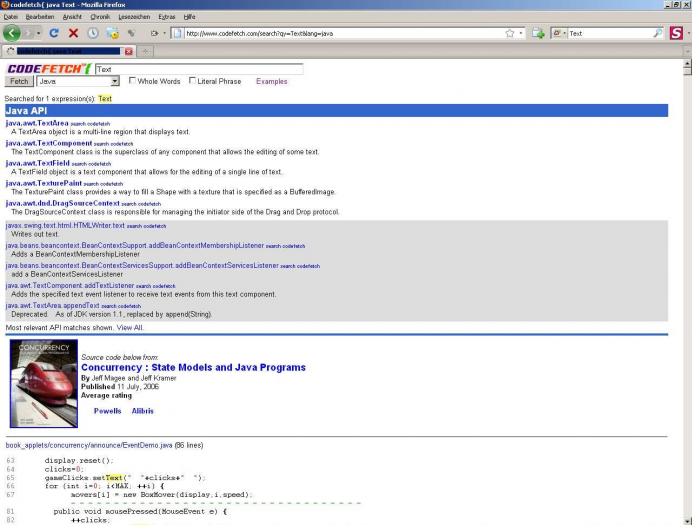Screen dimensions: 692x525
Task: Open java.awt.TexturePaint API link
Action: pos(44,183)
